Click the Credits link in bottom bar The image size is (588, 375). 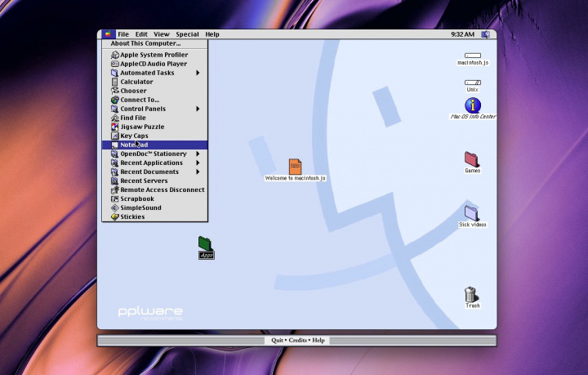pos(298,340)
